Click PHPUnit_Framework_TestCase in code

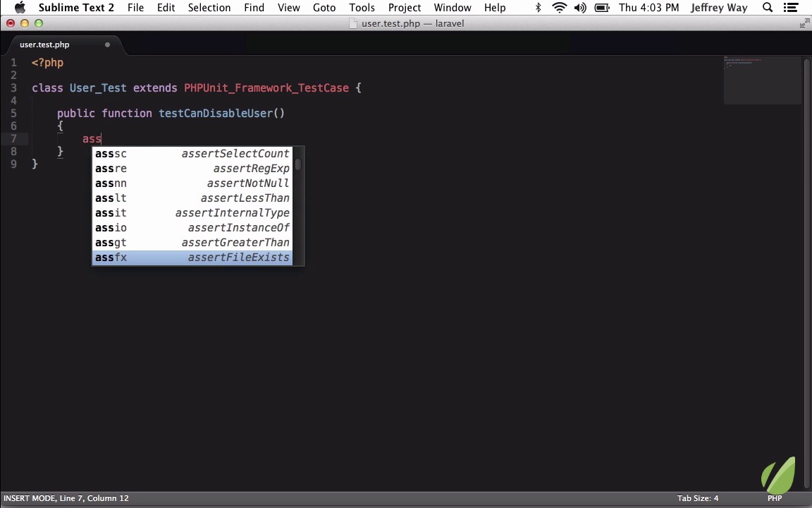click(266, 88)
